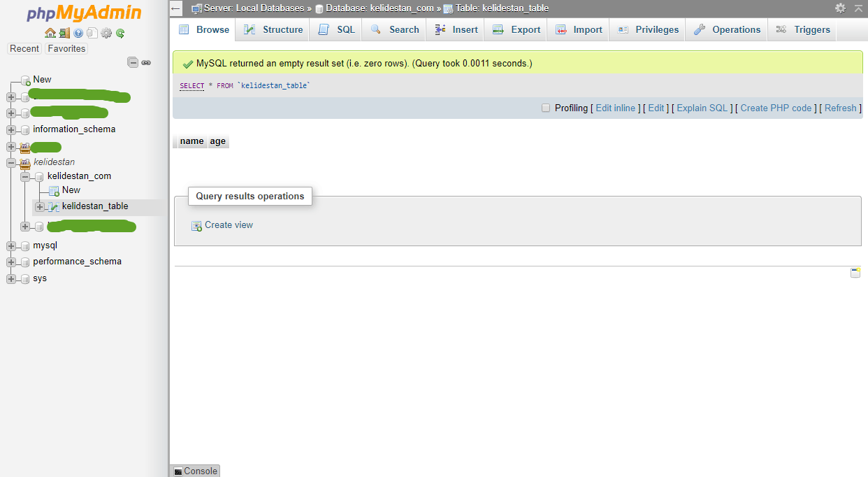Collapse header using double-arrow icon at top right
The image size is (868, 477).
pyautogui.click(x=859, y=8)
